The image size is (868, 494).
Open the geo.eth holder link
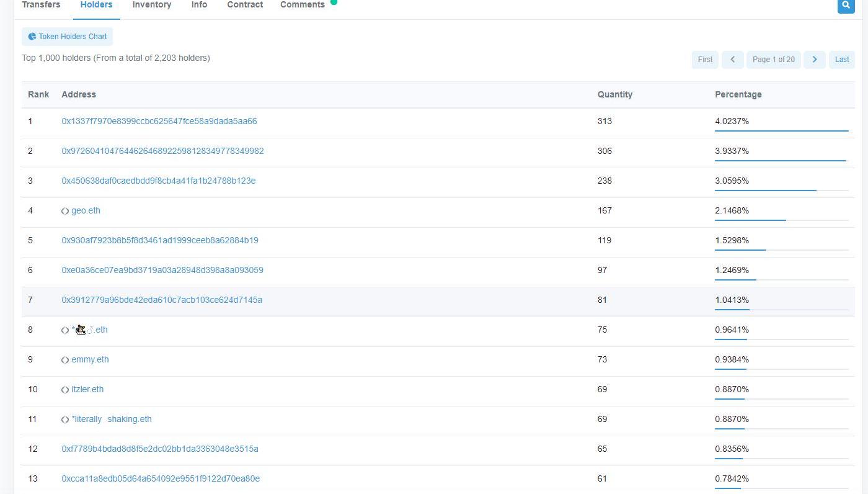[86, 210]
